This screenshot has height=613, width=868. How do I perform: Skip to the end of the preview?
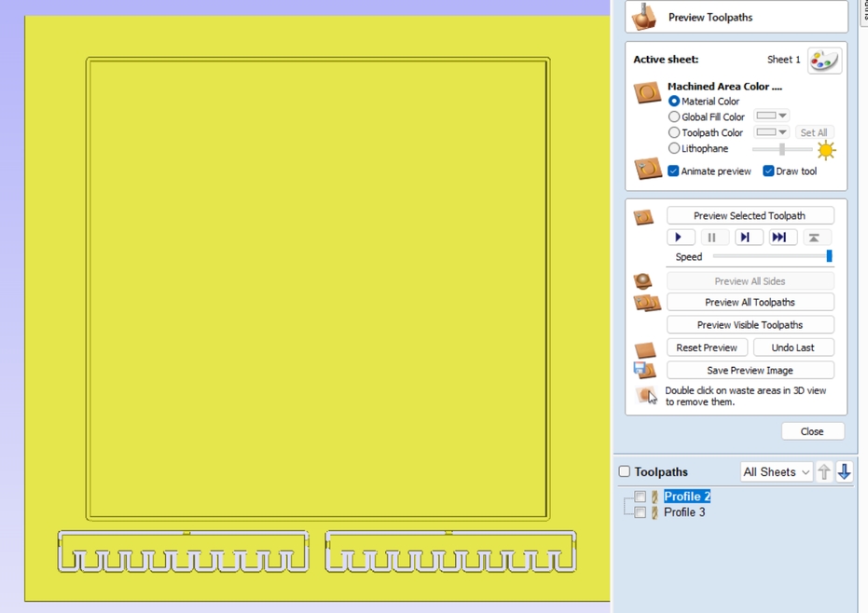(x=782, y=237)
